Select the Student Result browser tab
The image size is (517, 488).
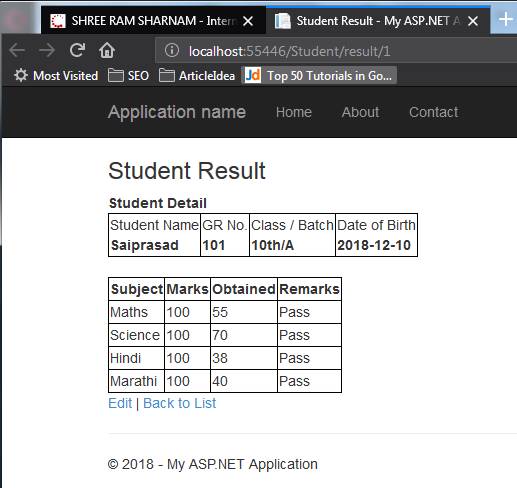coord(378,21)
